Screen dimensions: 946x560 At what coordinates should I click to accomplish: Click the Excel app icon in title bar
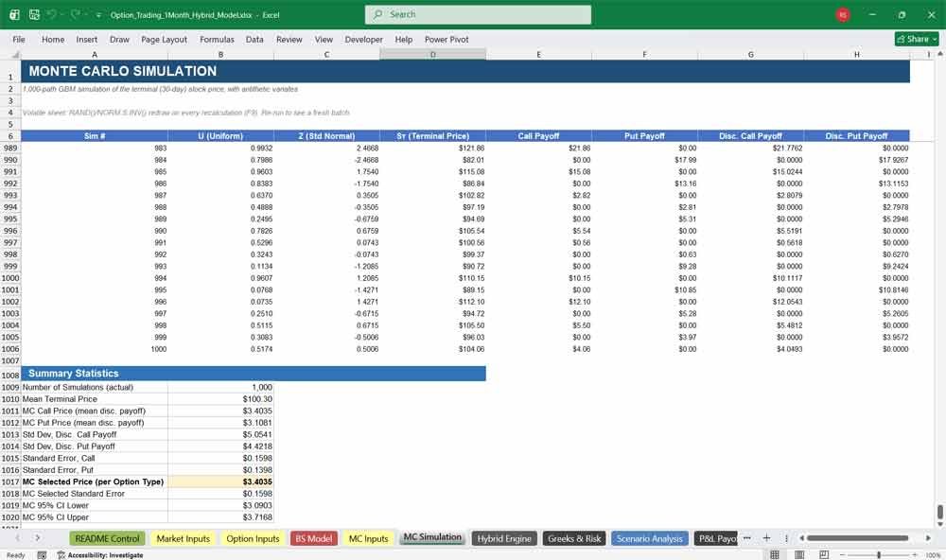14,14
